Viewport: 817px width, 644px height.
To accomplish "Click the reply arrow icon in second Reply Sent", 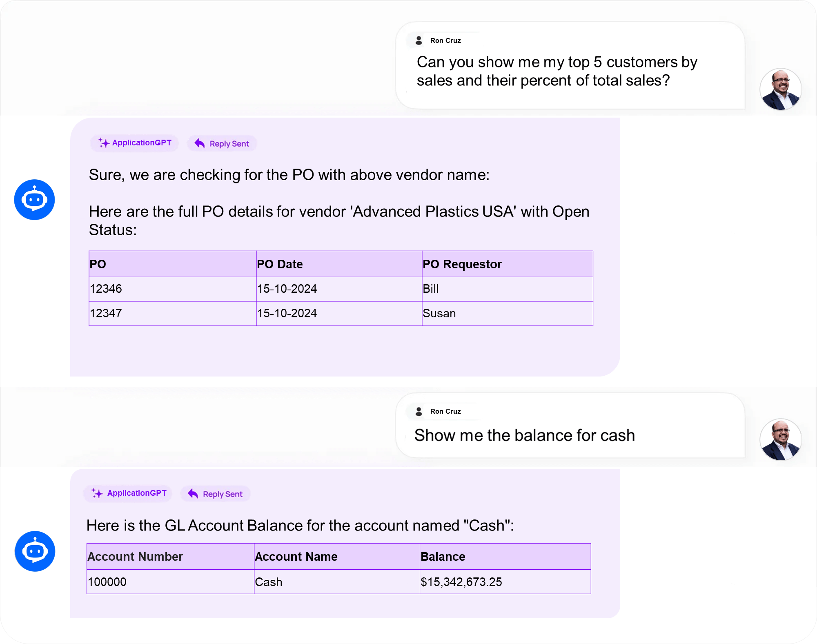I will click(193, 494).
